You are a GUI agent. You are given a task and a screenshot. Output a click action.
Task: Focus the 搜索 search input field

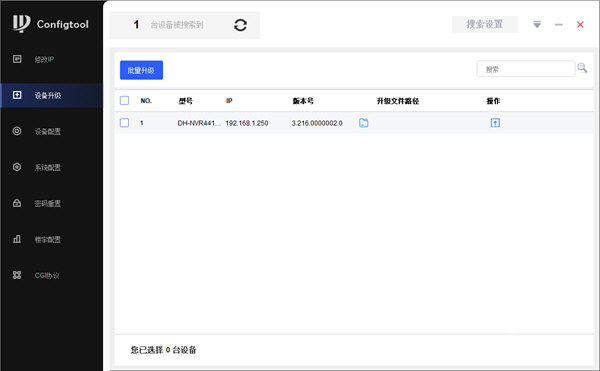[x=525, y=69]
